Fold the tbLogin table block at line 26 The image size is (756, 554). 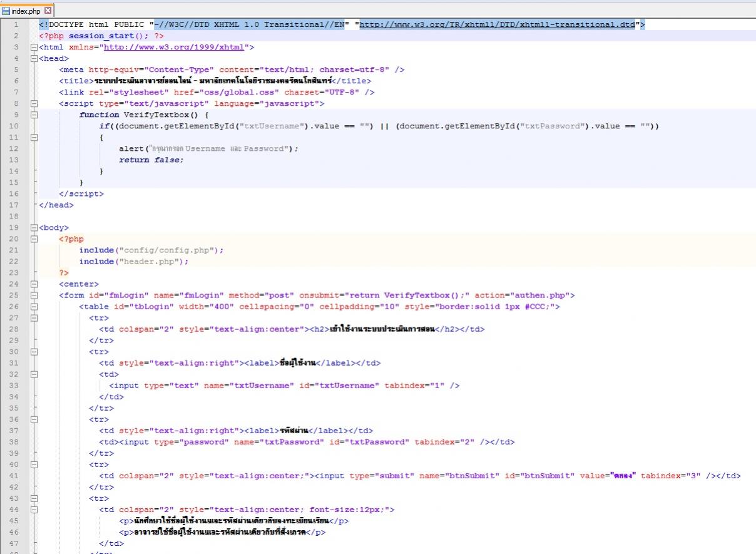tap(34, 306)
